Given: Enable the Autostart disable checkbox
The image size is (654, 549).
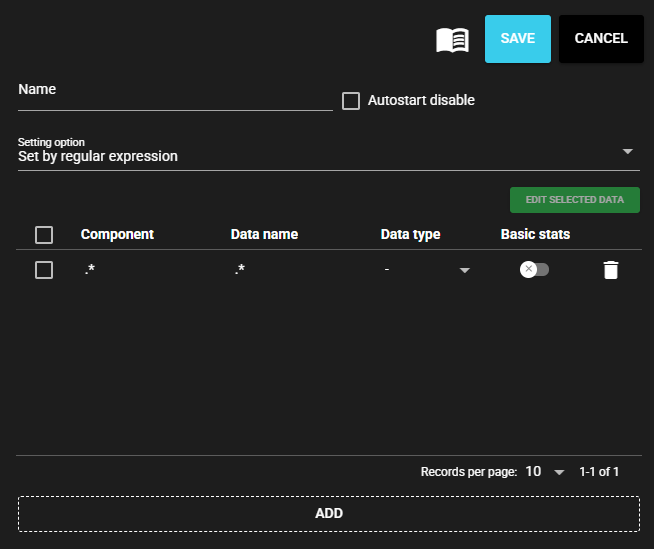Looking at the screenshot, I should tap(351, 101).
